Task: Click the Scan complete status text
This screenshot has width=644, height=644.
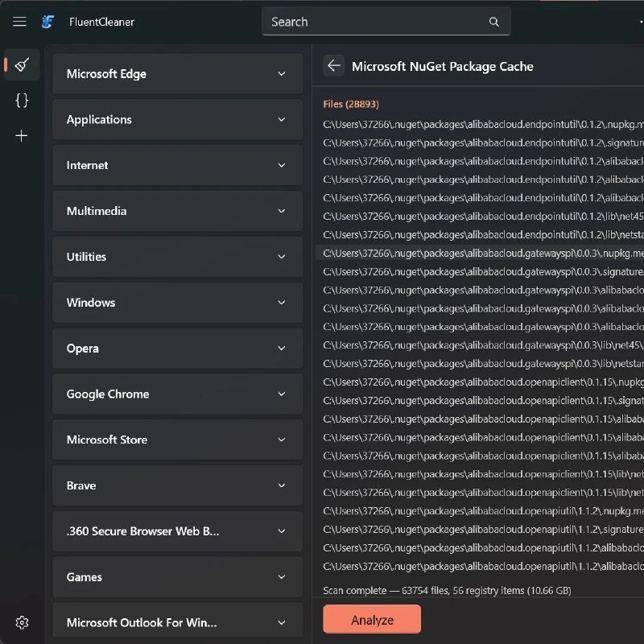Action: click(x=447, y=591)
